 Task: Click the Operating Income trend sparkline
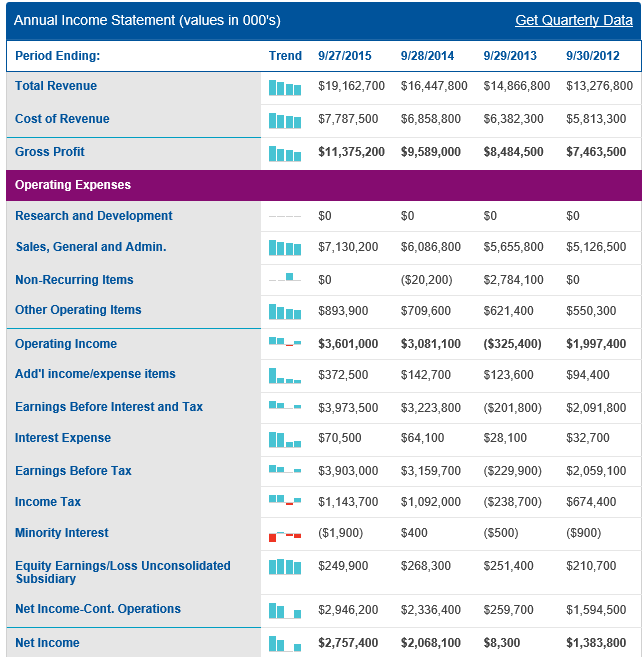285,343
